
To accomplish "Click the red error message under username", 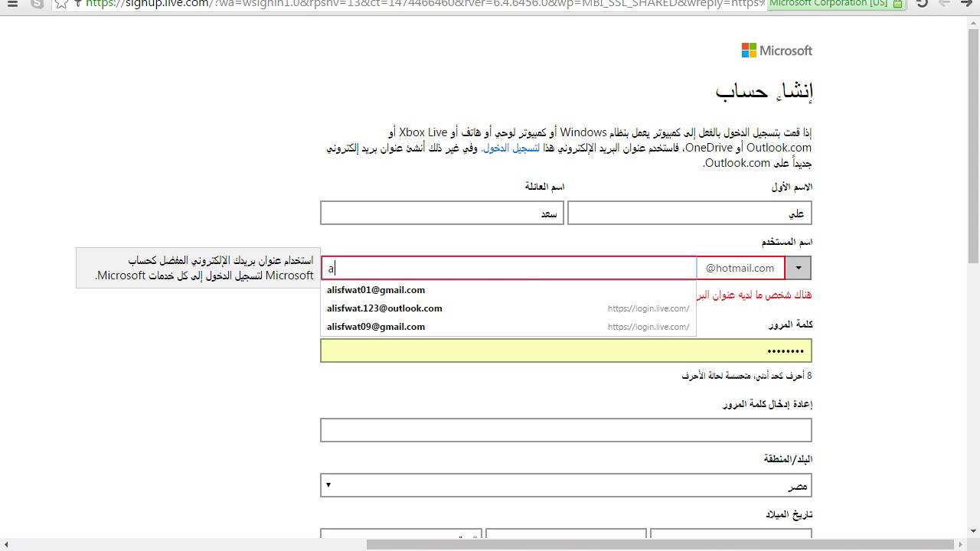I will pyautogui.click(x=754, y=295).
